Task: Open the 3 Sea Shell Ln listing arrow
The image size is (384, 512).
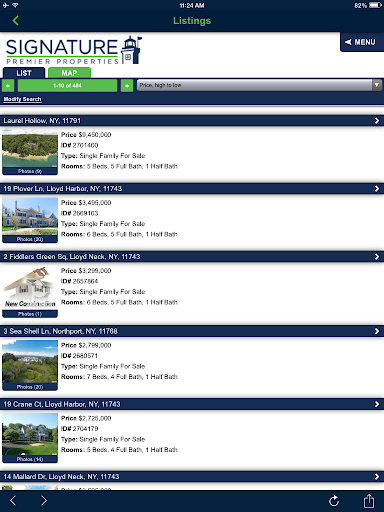Action: pyautogui.click(x=377, y=331)
